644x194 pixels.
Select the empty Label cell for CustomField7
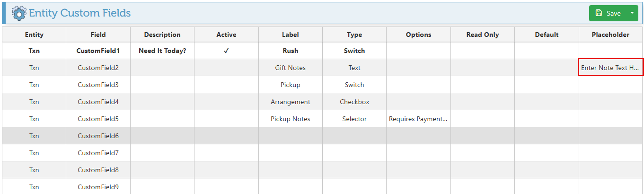point(290,153)
